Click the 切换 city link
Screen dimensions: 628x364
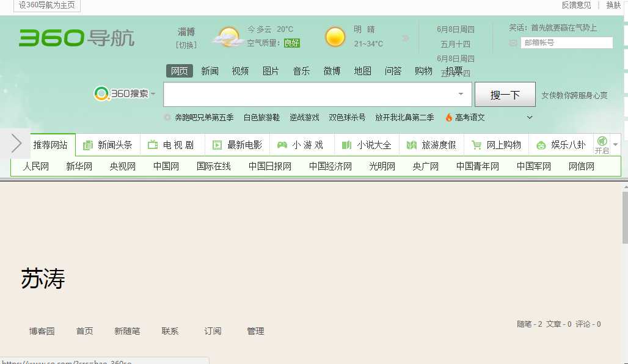[x=186, y=45]
